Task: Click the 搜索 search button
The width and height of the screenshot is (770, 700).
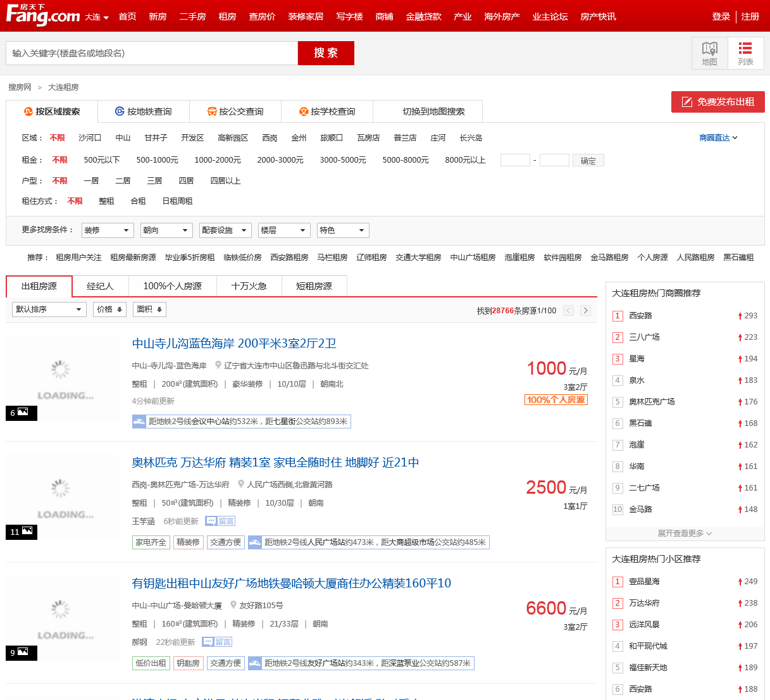Action: pos(326,53)
